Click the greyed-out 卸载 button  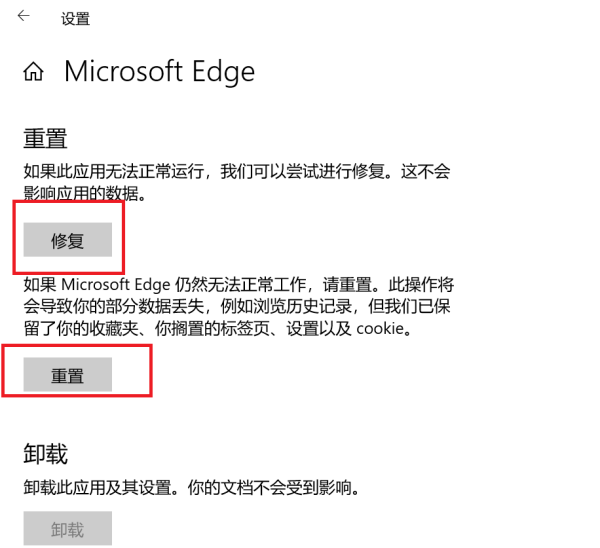tap(68, 530)
